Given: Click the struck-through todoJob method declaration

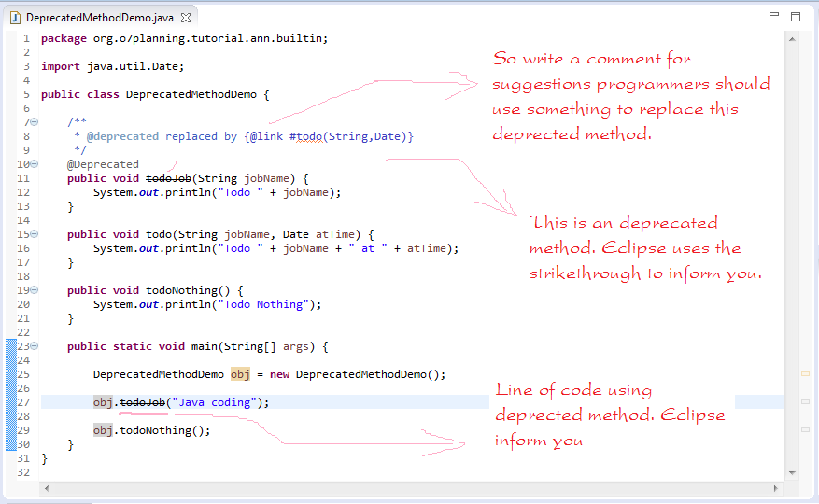Looking at the screenshot, I should 169,178.
